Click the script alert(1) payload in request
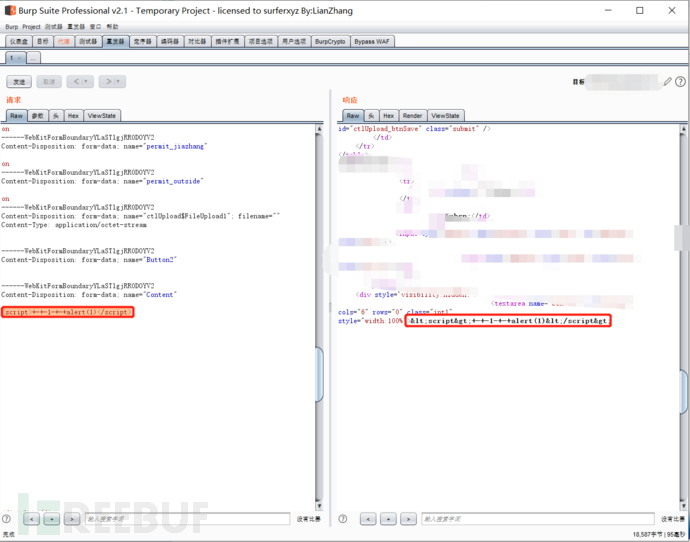 [x=67, y=312]
